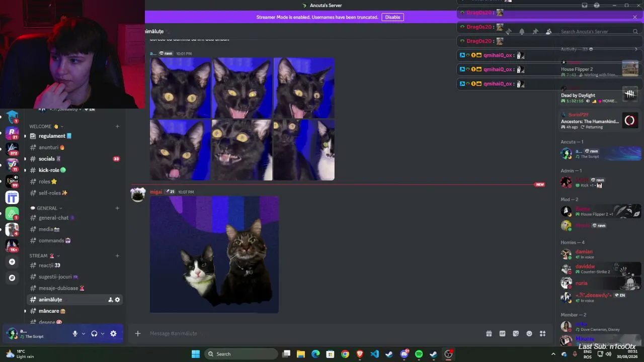
Task: Open House Flipper 2 activity card
Action: (600, 69)
